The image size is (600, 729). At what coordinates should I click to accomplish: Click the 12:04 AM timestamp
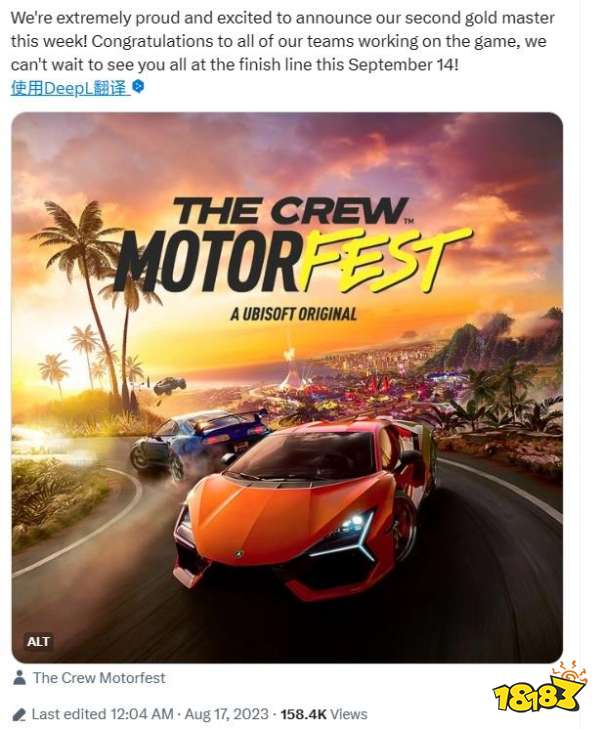[142, 714]
